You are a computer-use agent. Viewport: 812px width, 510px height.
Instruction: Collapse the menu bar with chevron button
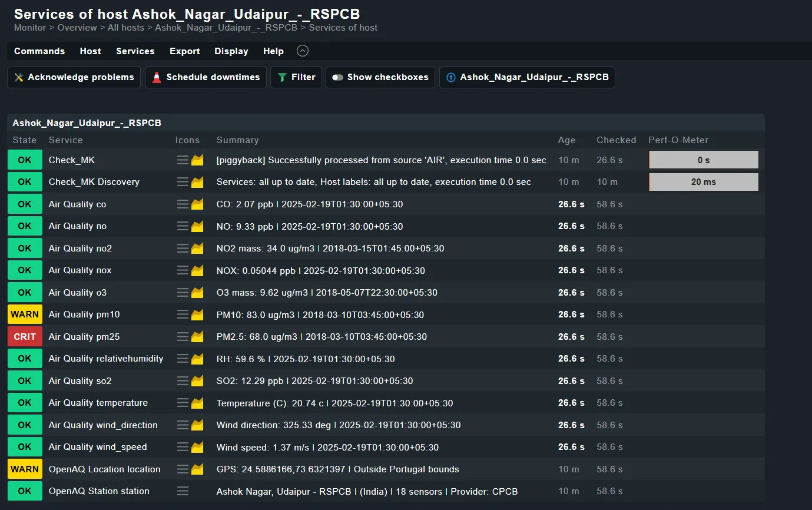pyautogui.click(x=303, y=51)
